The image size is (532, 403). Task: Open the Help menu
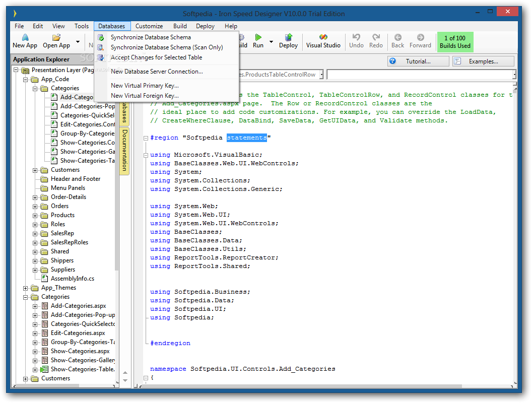[x=231, y=26]
